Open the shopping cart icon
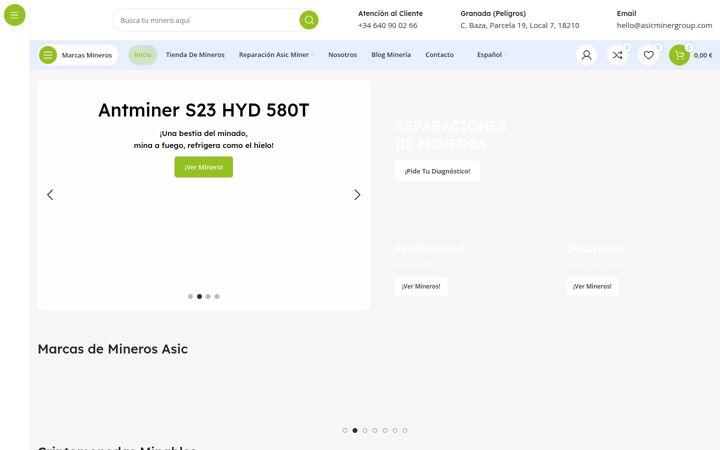Viewport: 720px width, 450px height. tap(679, 55)
